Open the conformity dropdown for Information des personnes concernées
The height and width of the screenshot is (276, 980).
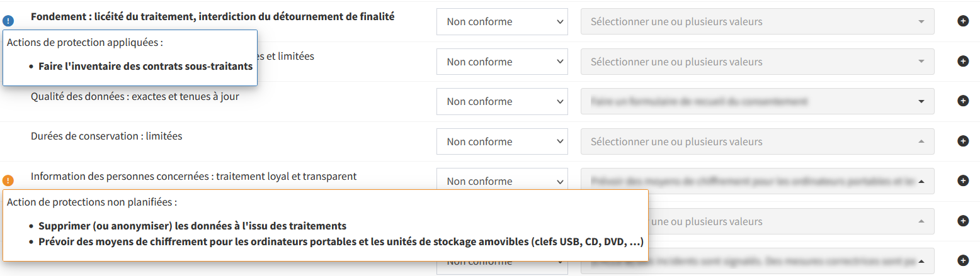coord(501,181)
